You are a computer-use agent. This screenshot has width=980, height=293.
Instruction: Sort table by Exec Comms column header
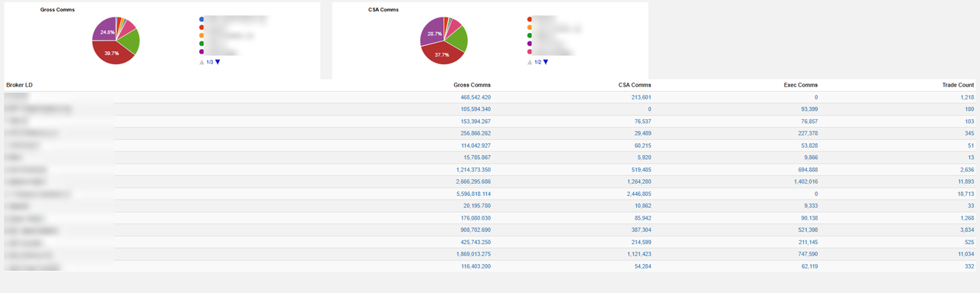tap(801, 85)
